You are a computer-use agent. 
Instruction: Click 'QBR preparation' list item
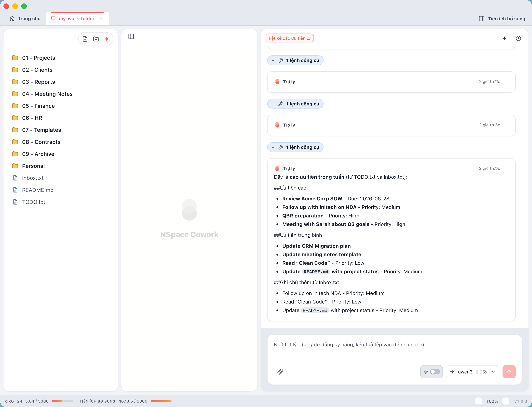(321, 216)
